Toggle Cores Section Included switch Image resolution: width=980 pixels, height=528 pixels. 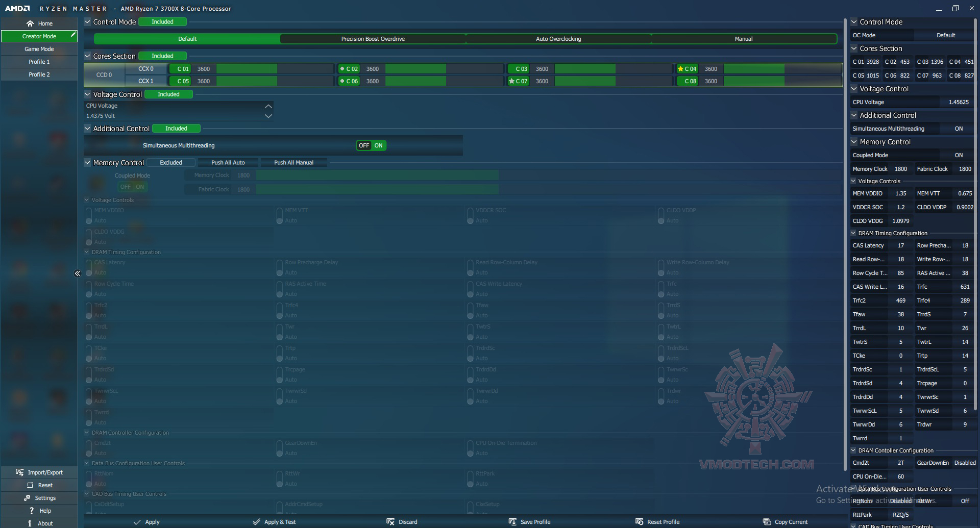(162, 56)
